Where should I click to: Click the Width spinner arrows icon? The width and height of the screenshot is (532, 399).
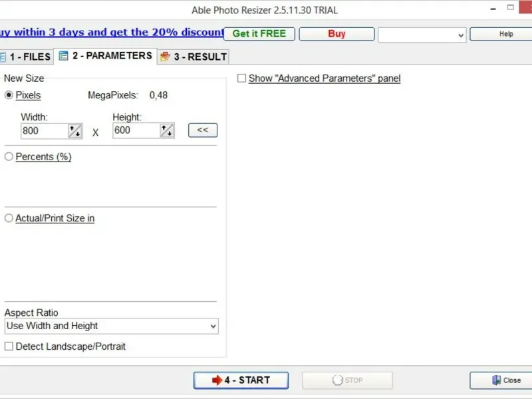(x=75, y=131)
